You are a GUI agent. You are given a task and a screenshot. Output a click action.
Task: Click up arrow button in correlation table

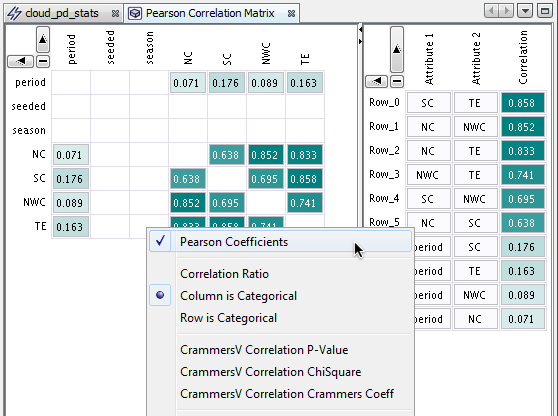397,49
